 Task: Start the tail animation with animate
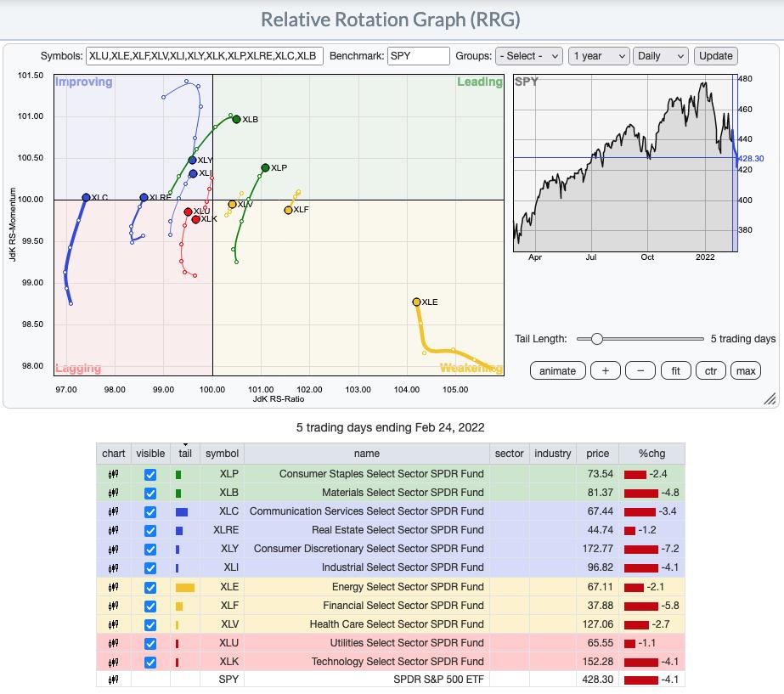click(557, 371)
